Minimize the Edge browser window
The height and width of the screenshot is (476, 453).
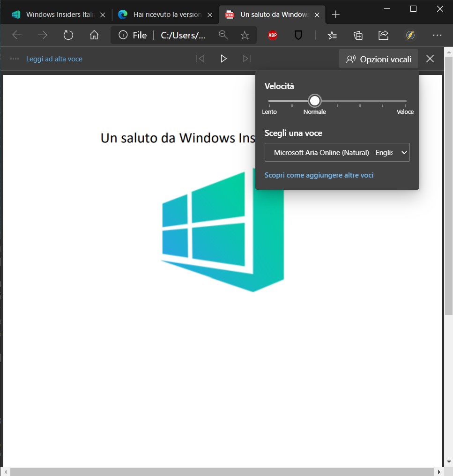click(x=386, y=9)
